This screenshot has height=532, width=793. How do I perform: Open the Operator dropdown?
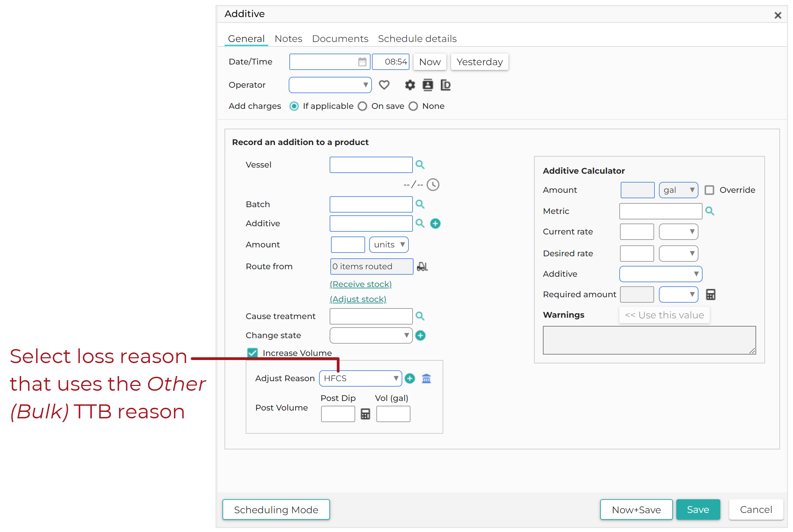pyautogui.click(x=330, y=85)
